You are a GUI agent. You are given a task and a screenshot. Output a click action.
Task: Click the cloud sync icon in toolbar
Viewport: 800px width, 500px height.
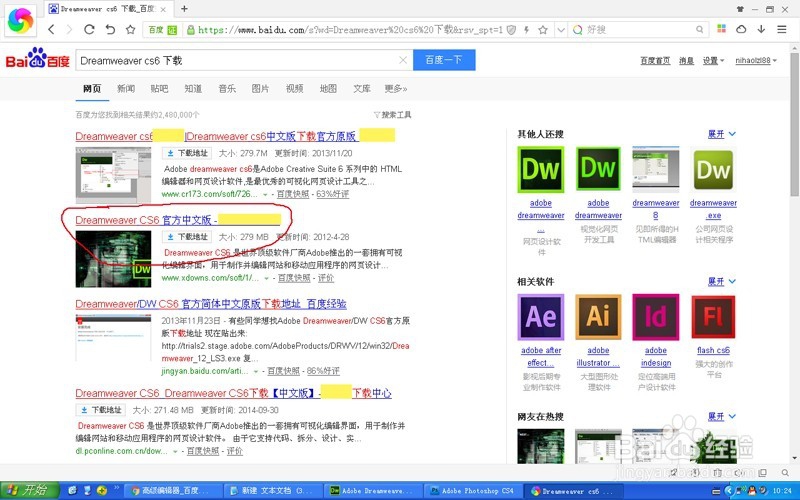coord(741,30)
